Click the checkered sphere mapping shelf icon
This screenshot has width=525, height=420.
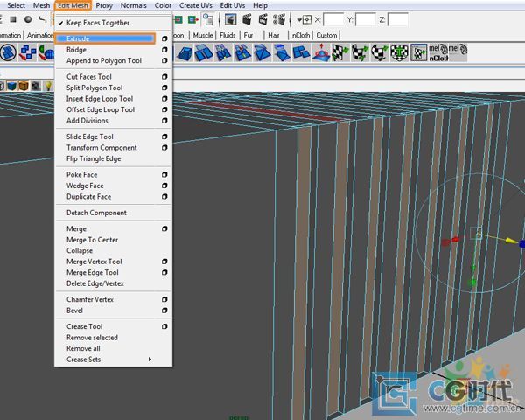click(380, 52)
